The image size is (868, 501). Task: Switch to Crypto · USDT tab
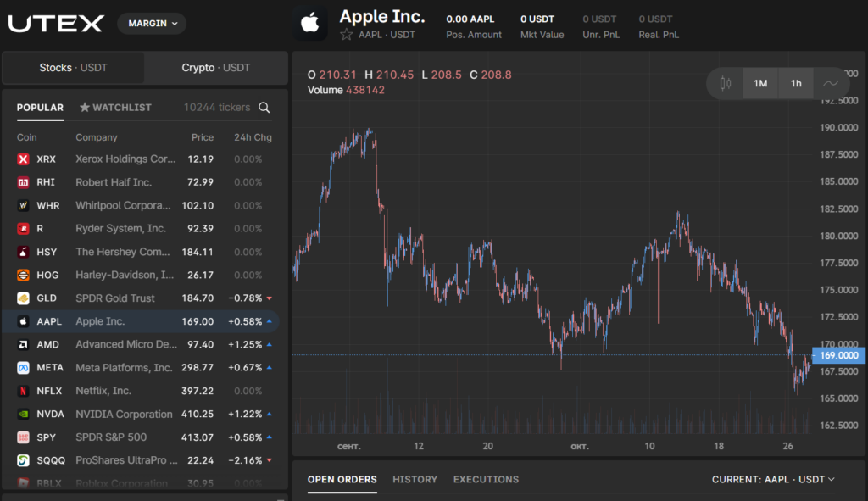[216, 68]
